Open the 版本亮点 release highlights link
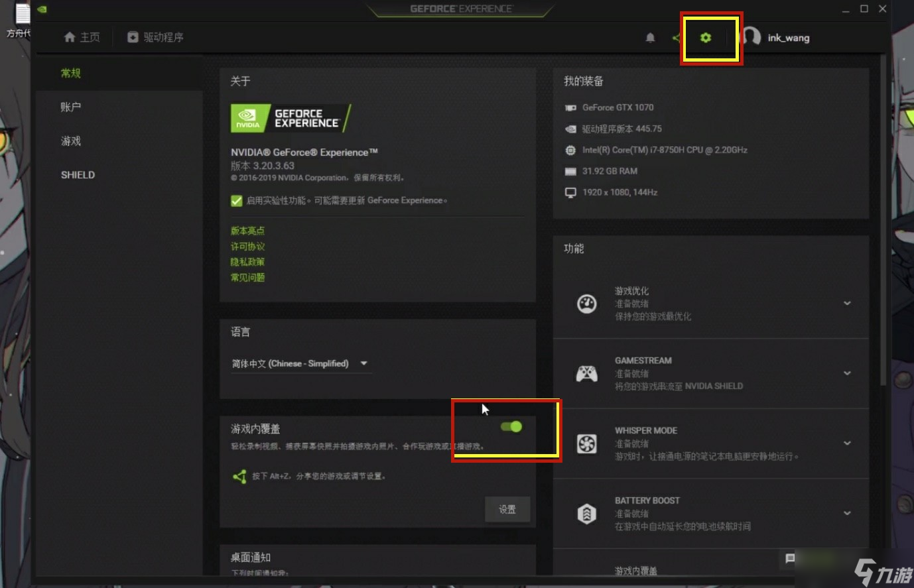The image size is (914, 588). (x=247, y=231)
